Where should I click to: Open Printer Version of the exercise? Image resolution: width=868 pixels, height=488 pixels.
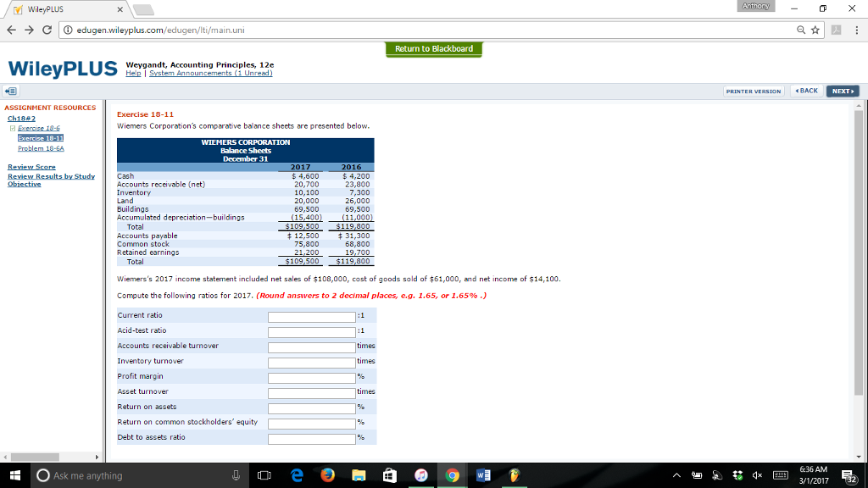754,91
